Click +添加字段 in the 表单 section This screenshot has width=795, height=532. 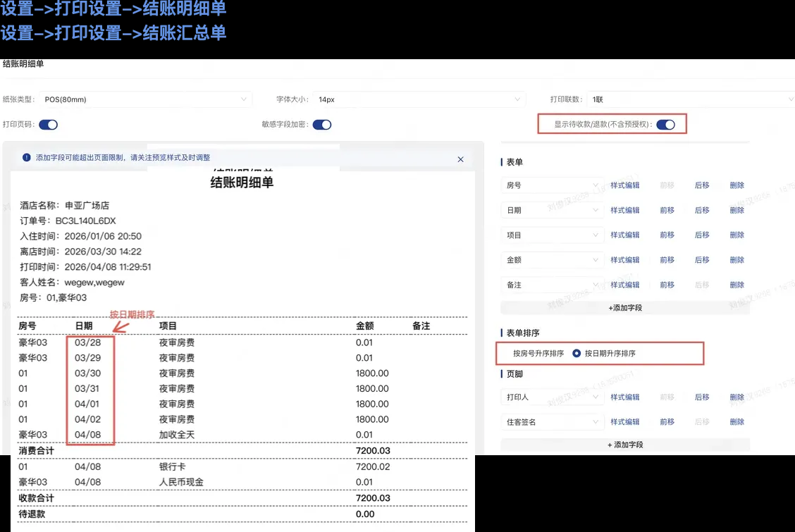(x=625, y=307)
